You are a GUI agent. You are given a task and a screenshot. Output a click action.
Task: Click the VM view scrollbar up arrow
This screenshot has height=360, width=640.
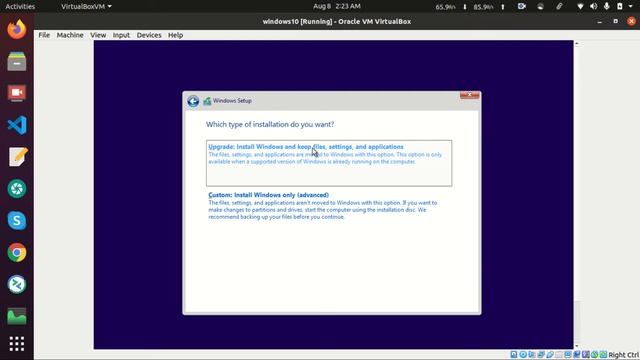577,43
